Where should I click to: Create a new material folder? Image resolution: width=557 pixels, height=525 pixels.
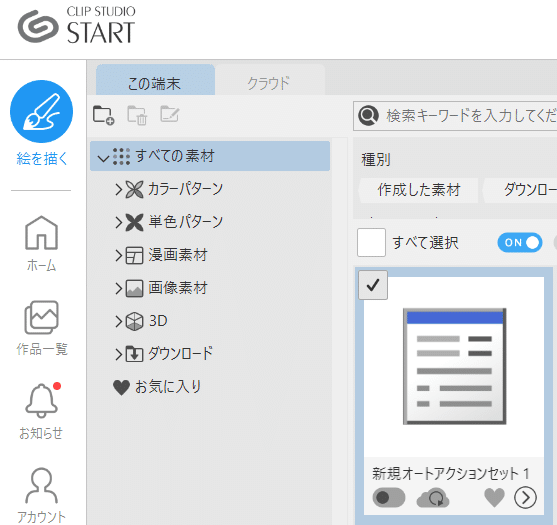click(103, 115)
